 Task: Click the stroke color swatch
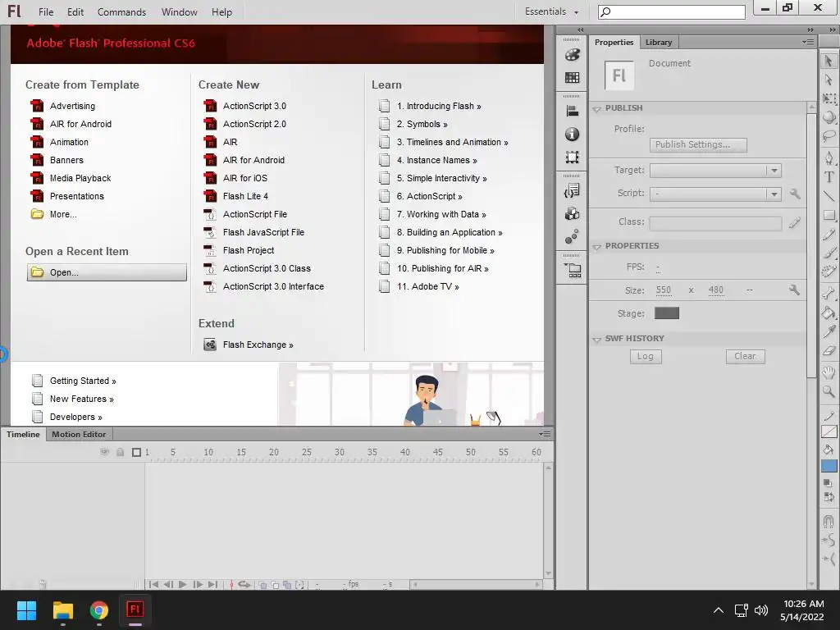[x=829, y=431]
